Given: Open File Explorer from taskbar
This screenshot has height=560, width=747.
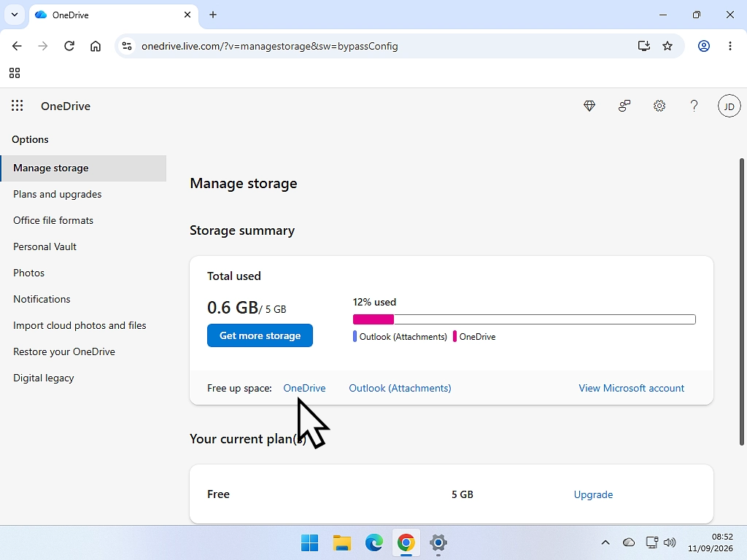Looking at the screenshot, I should pyautogui.click(x=341, y=542).
